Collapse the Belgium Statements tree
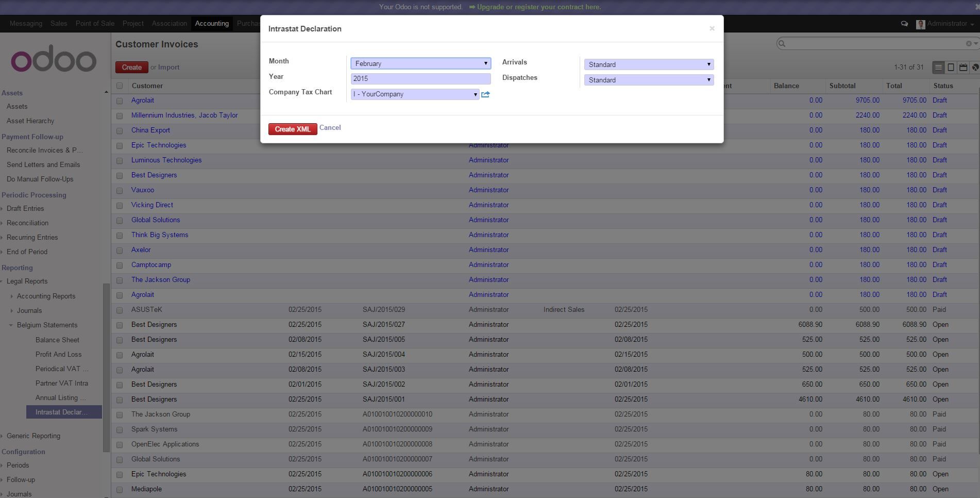This screenshot has height=498, width=980. [x=11, y=325]
